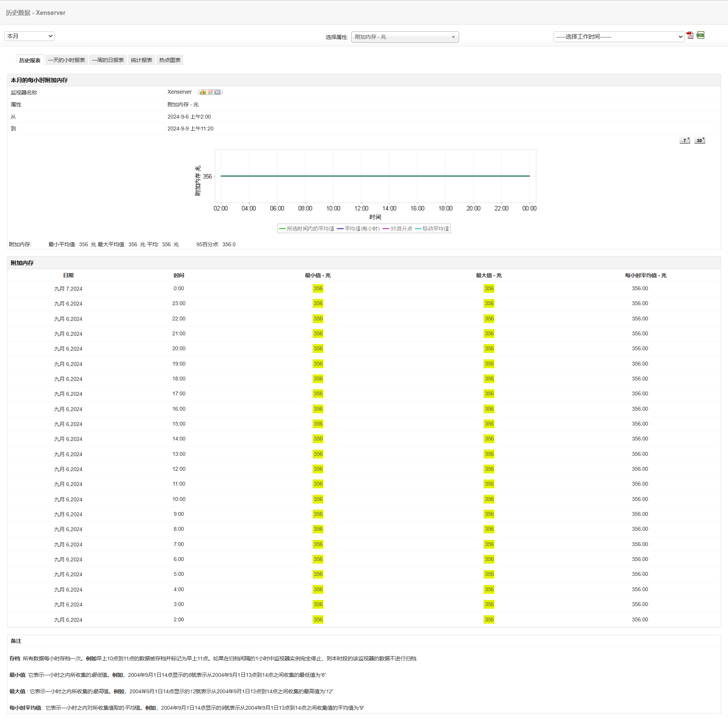Click the 时间 column header in the table
This screenshot has width=728, height=720.
pos(179,275)
